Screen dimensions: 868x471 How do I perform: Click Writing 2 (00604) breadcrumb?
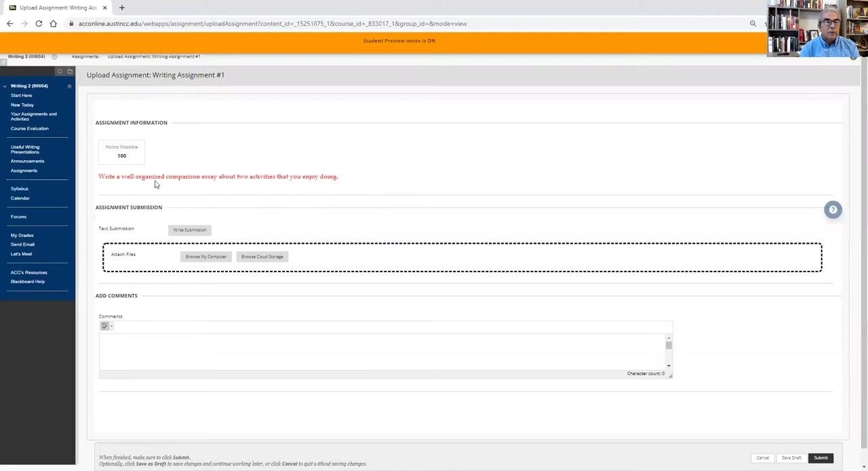pos(26,56)
